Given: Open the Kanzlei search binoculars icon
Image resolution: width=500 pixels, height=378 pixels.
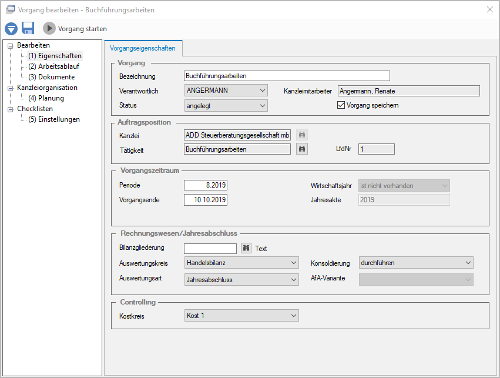Looking at the screenshot, I should (302, 135).
